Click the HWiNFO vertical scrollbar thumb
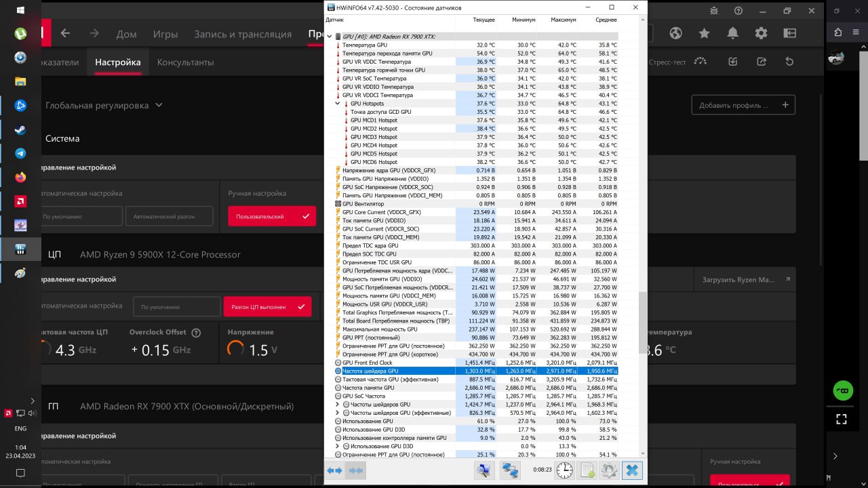This screenshot has width=868, height=488. pos(642,324)
